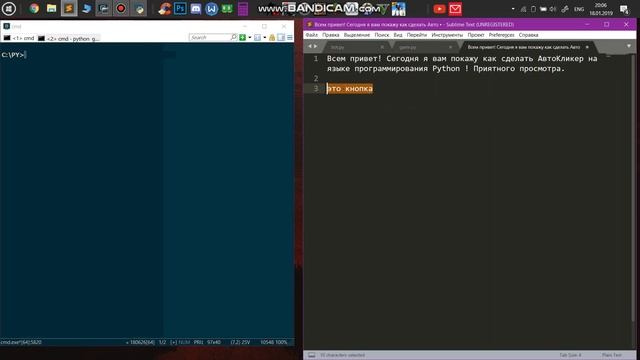Toggle the ConEmu lock icon
This screenshot has height=360, width=640.
click(x=272, y=38)
